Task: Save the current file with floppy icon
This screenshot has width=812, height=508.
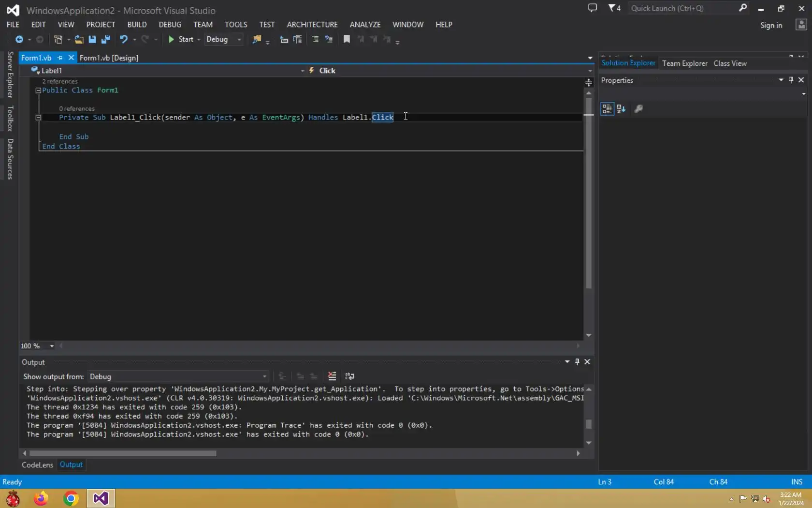Action: pos(92,40)
